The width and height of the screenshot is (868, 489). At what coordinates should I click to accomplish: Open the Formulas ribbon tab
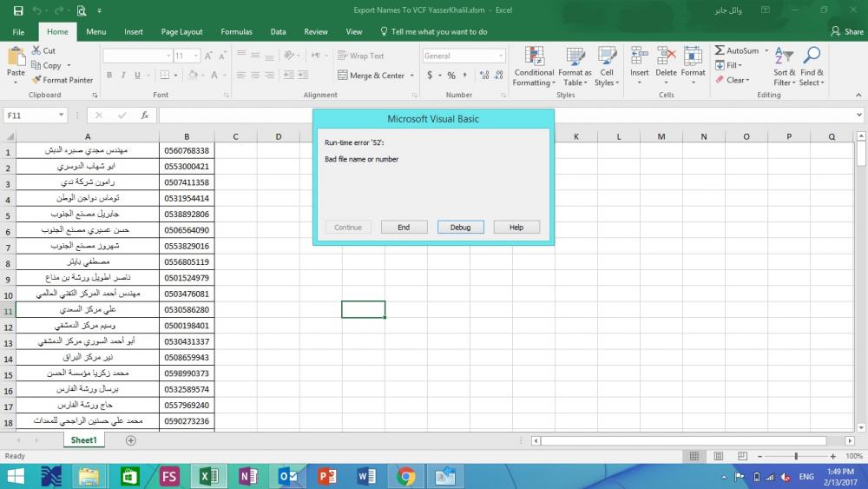[236, 32]
